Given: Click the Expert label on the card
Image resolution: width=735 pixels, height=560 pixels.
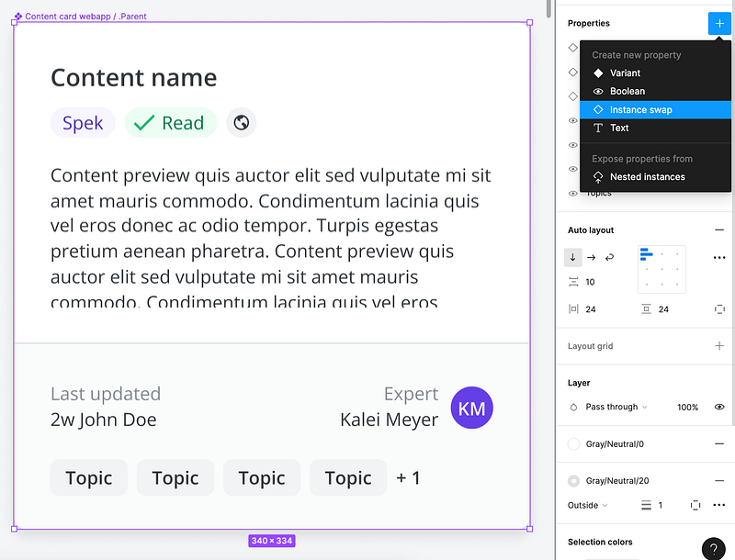Looking at the screenshot, I should [x=411, y=394].
